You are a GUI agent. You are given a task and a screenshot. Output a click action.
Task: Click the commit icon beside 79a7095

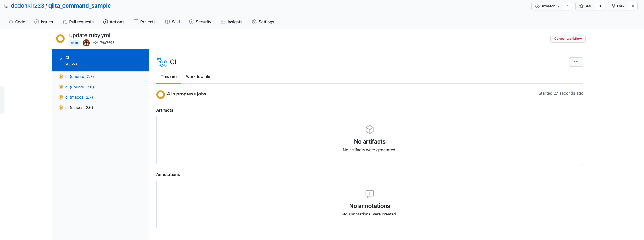tap(96, 43)
